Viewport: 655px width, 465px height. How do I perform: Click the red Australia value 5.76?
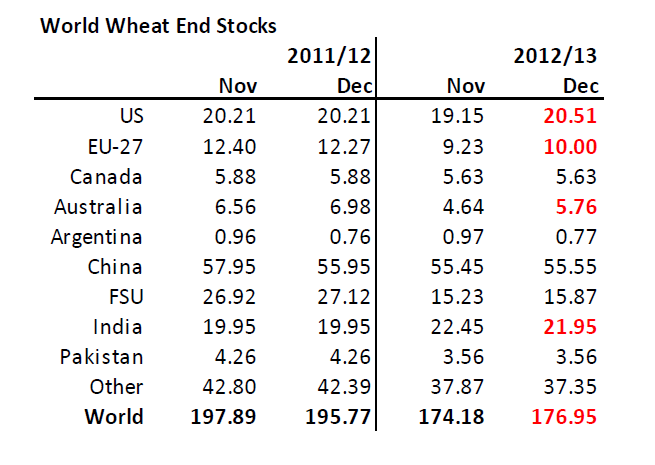[x=575, y=206]
